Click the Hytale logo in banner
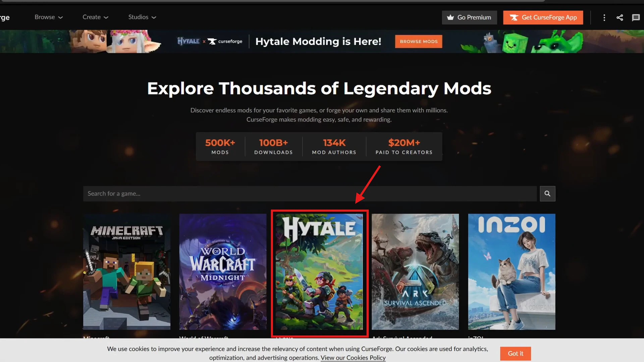Viewport: 644px width, 362px height. point(189,41)
